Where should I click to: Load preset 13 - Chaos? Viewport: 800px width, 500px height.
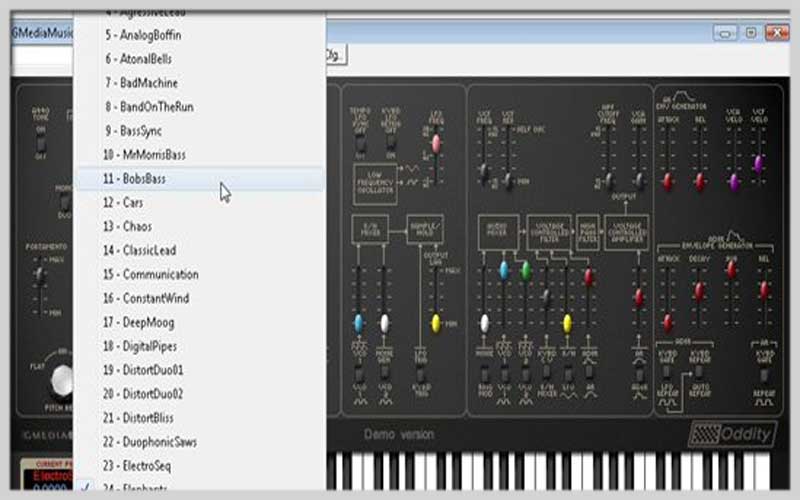click(199, 227)
